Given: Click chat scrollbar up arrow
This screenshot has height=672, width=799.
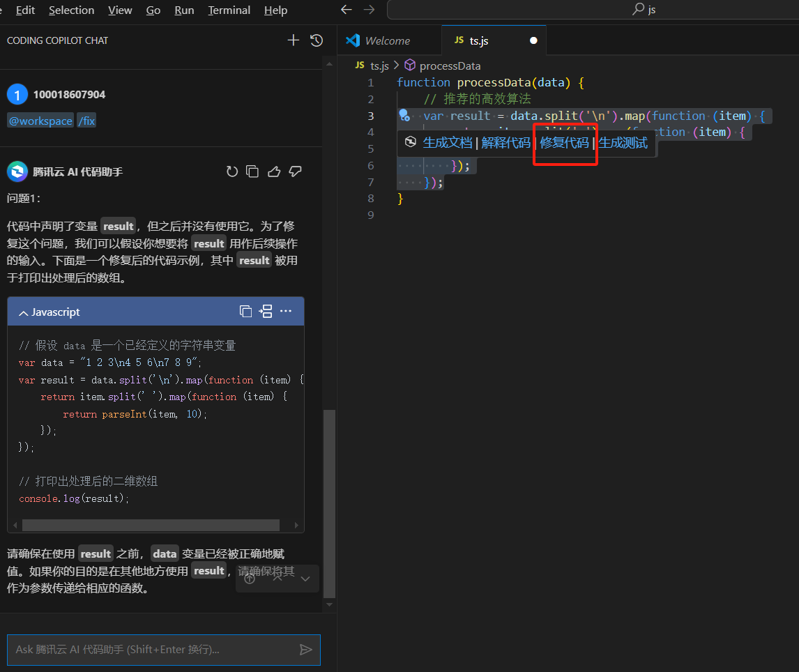Looking at the screenshot, I should point(330,64).
